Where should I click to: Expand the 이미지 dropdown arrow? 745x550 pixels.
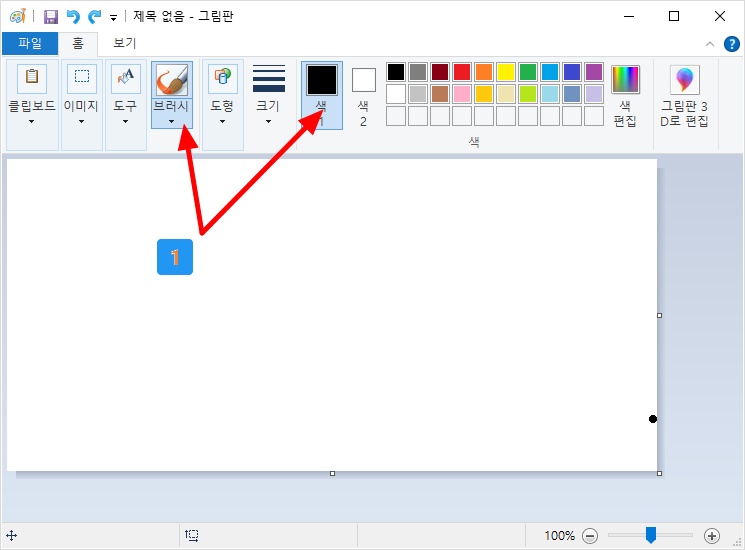(81, 122)
